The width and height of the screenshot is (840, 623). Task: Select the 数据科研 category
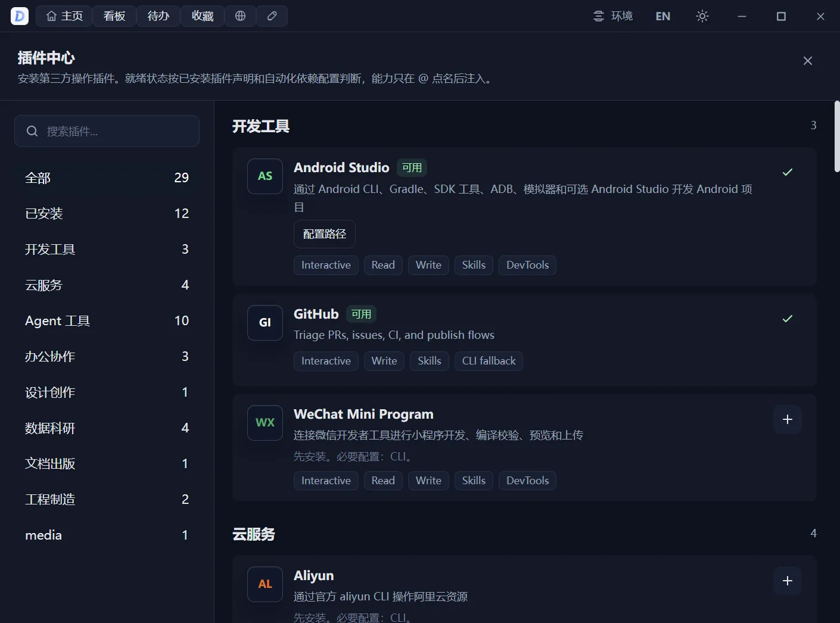(107, 428)
